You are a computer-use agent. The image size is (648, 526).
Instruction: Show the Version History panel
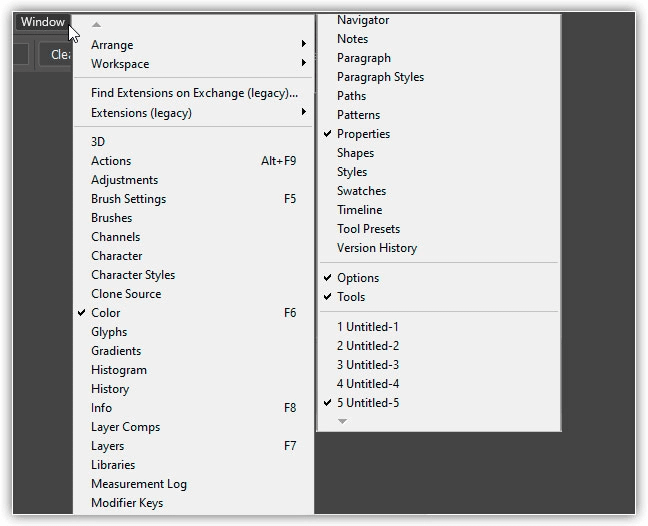439,248
